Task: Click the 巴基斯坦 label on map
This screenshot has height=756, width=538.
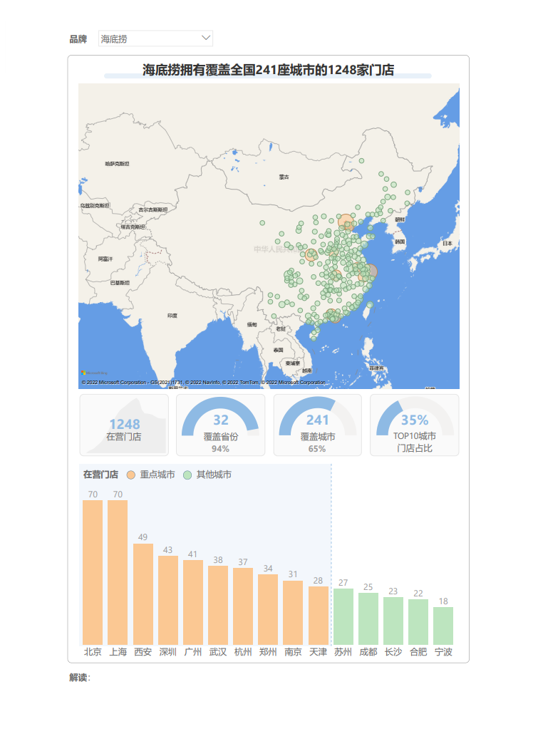Action: tap(120, 283)
